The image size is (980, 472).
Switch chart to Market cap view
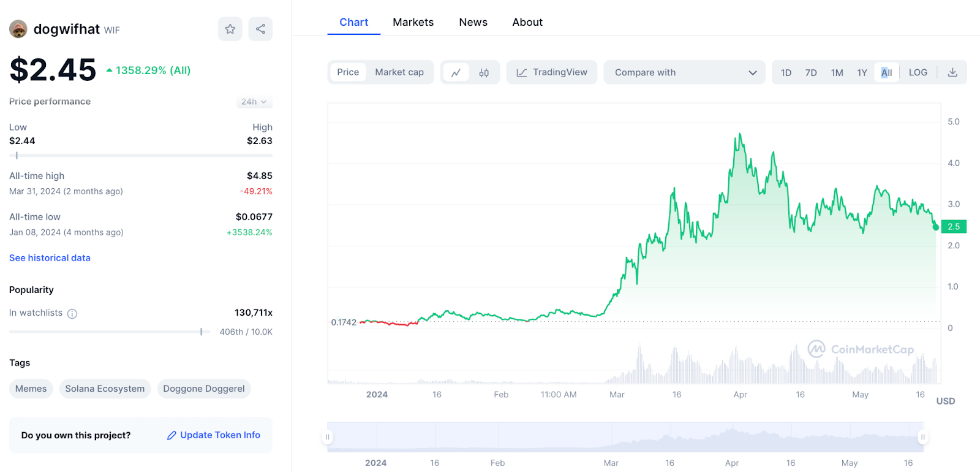point(399,72)
